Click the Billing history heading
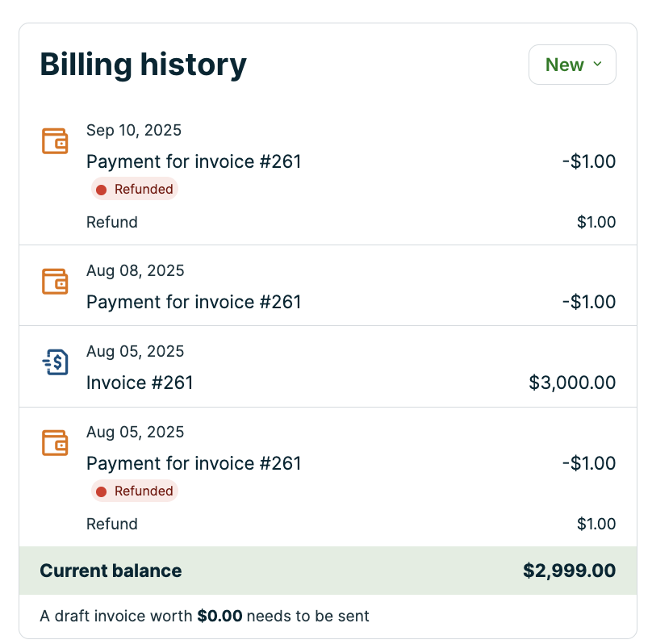This screenshot has width=652, height=644. coord(143,65)
